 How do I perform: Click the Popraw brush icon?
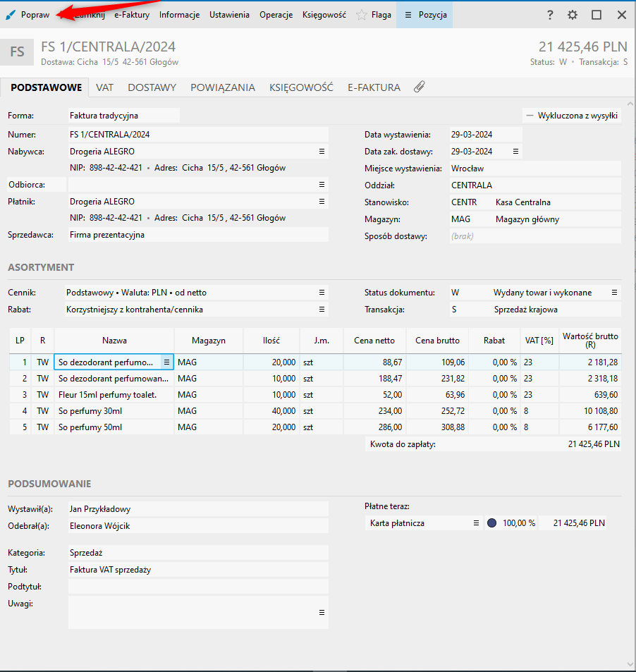click(11, 15)
